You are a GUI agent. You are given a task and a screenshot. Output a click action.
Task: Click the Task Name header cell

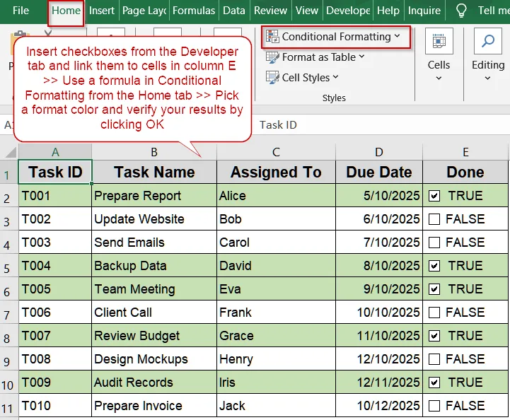154,172
